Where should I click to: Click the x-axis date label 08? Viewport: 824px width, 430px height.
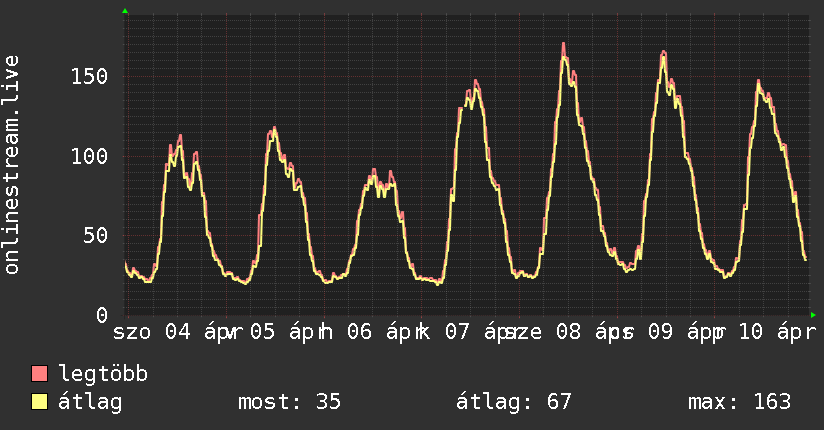[568, 332]
